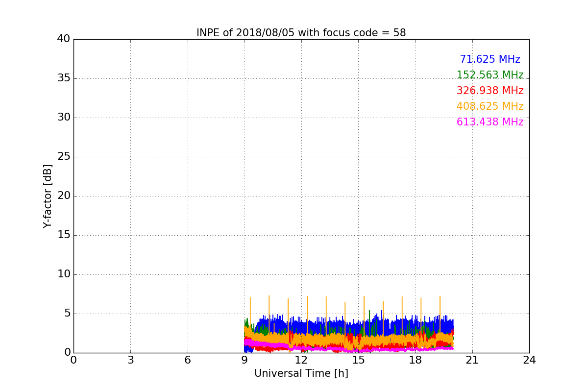Click the x-axis tick label 9
The width and height of the screenshot is (588, 392).
(x=245, y=360)
